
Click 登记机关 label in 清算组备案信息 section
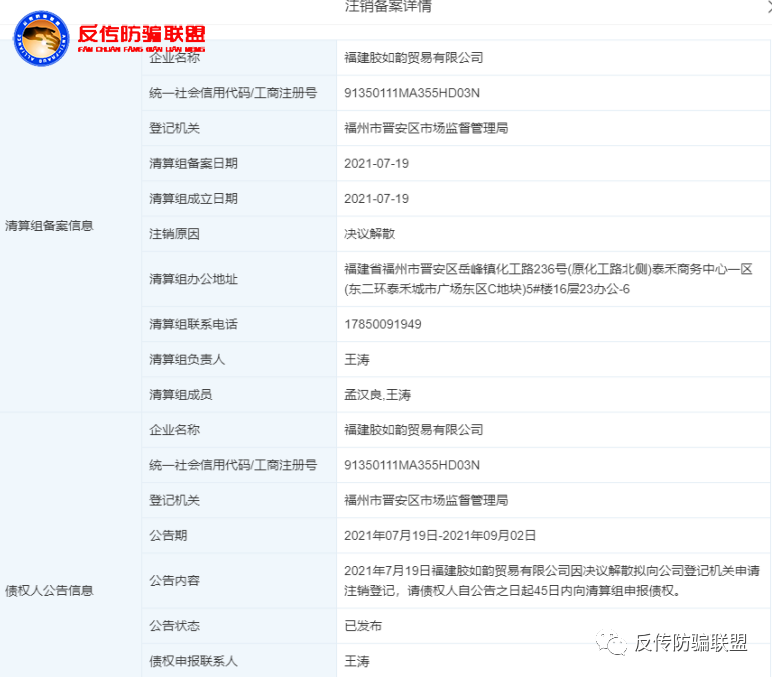(174, 129)
